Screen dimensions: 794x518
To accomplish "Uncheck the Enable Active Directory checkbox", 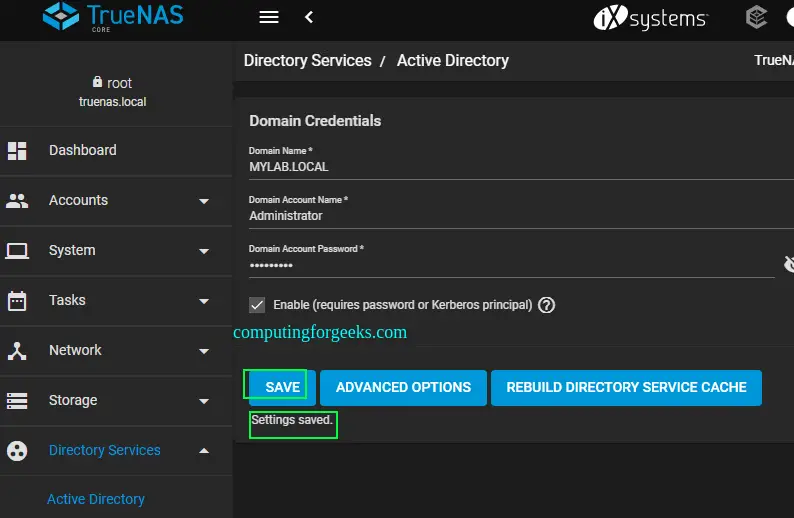I will [x=257, y=305].
